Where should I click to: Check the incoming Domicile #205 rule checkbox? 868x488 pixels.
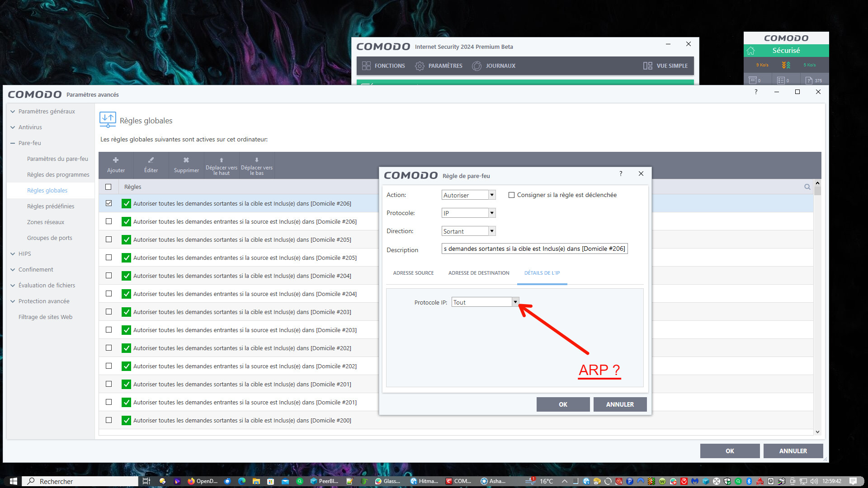[108, 258]
